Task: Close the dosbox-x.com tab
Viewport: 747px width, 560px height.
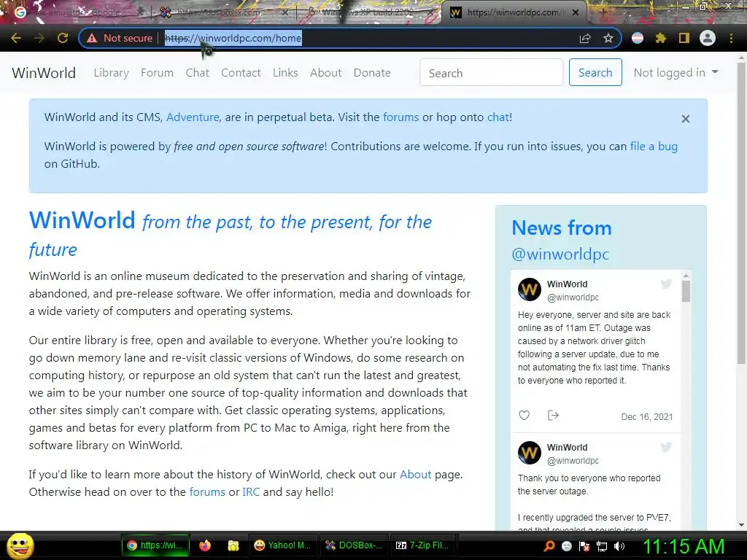Action: (x=285, y=12)
